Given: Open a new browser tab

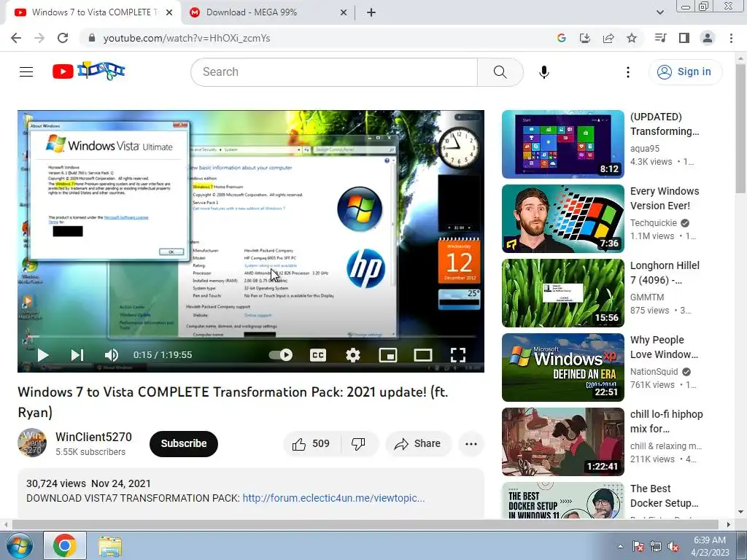Looking at the screenshot, I should [371, 12].
